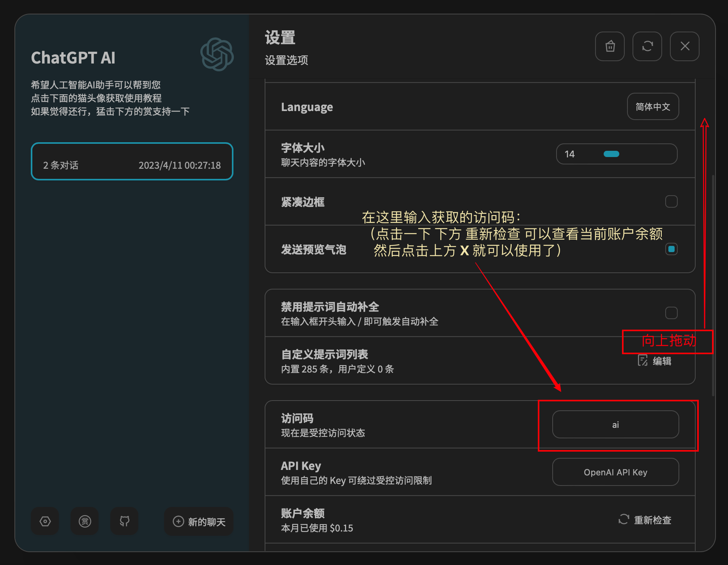Check the 禁用提示词自动补全 checkbox
Image resolution: width=728 pixels, height=565 pixels.
(671, 313)
